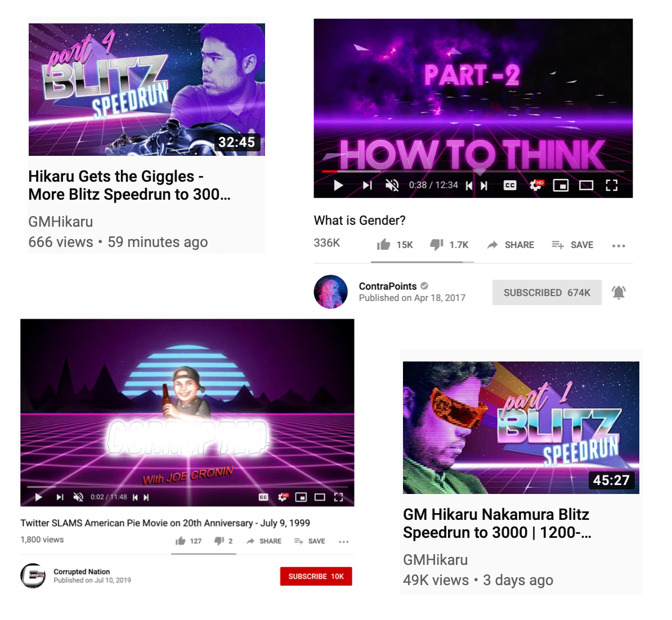Open Blitz Speedrun part 4 thumbnail
This screenshot has height=620, width=672.
pyautogui.click(x=146, y=89)
